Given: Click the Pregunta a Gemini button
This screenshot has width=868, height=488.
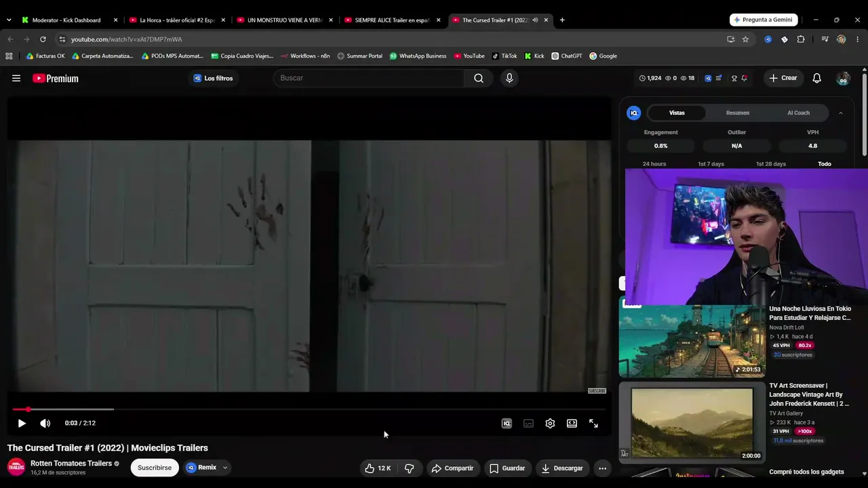Looking at the screenshot, I should coord(764,20).
